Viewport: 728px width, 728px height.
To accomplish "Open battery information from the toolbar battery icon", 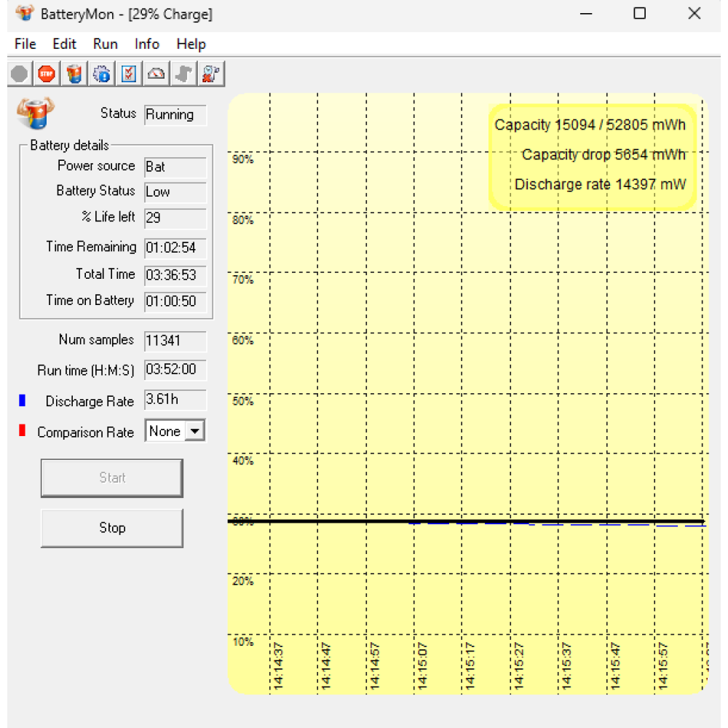I will (x=74, y=74).
